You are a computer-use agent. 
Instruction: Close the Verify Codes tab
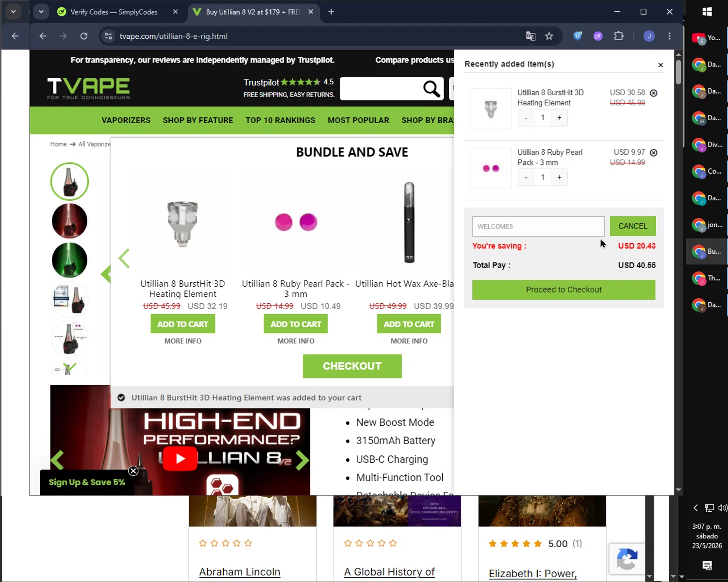click(175, 12)
